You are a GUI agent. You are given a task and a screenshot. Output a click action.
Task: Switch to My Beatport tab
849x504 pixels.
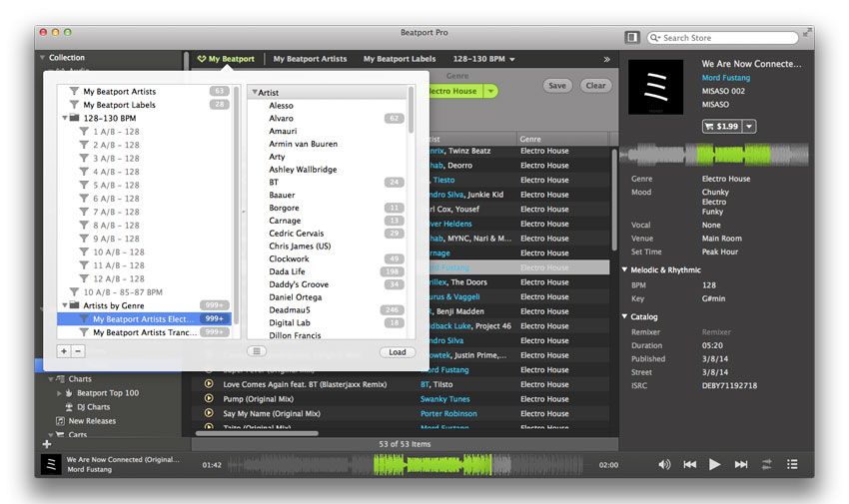(x=226, y=59)
